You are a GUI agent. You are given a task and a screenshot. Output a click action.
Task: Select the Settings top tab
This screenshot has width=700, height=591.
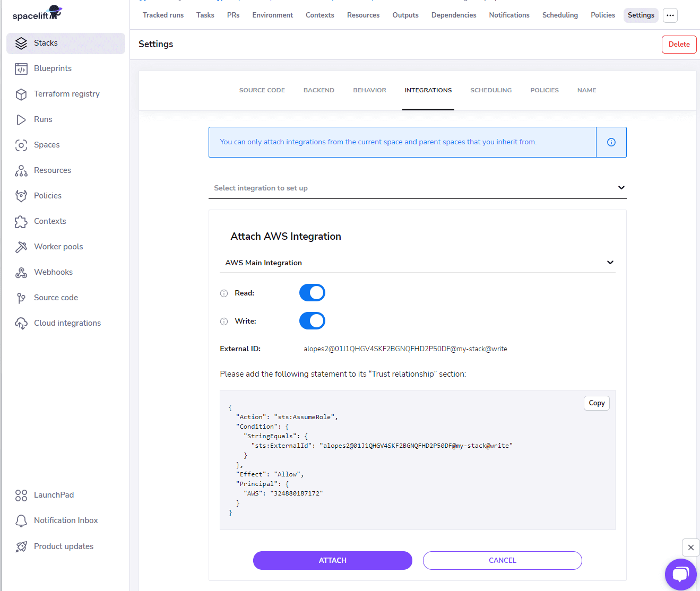pyautogui.click(x=641, y=15)
